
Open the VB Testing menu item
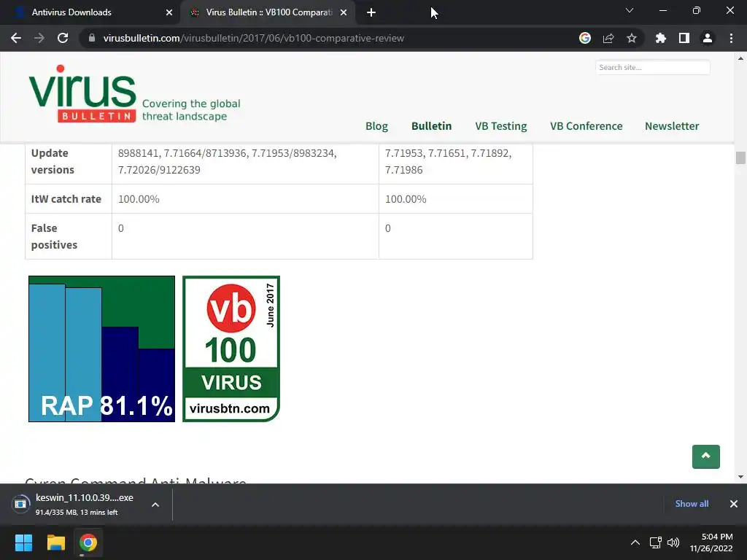500,126
